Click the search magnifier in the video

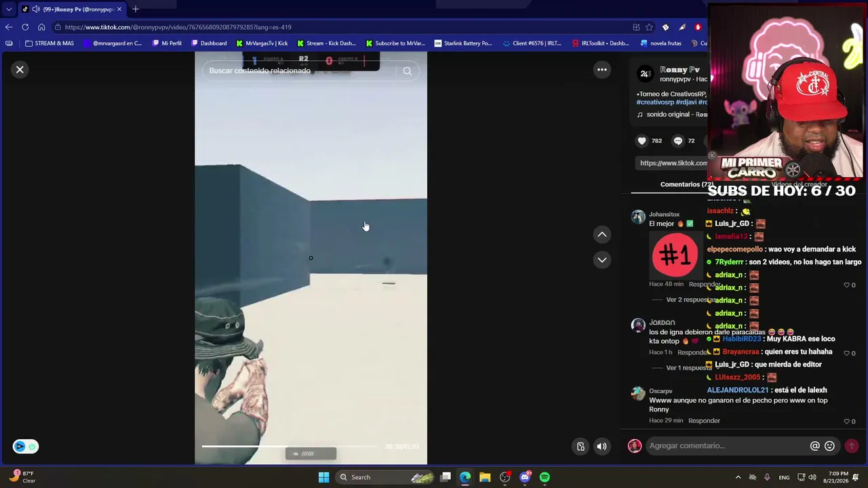(407, 70)
